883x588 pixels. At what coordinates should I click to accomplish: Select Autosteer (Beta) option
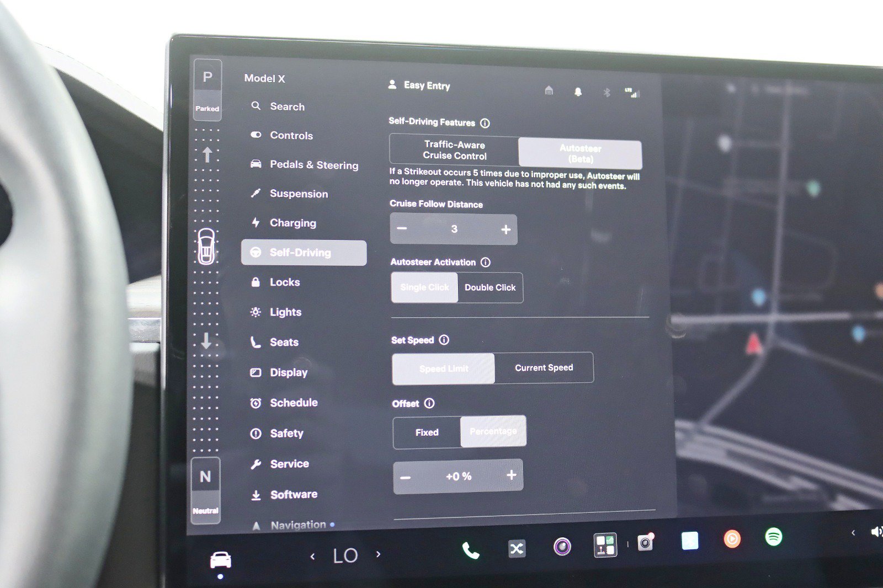pyautogui.click(x=580, y=153)
